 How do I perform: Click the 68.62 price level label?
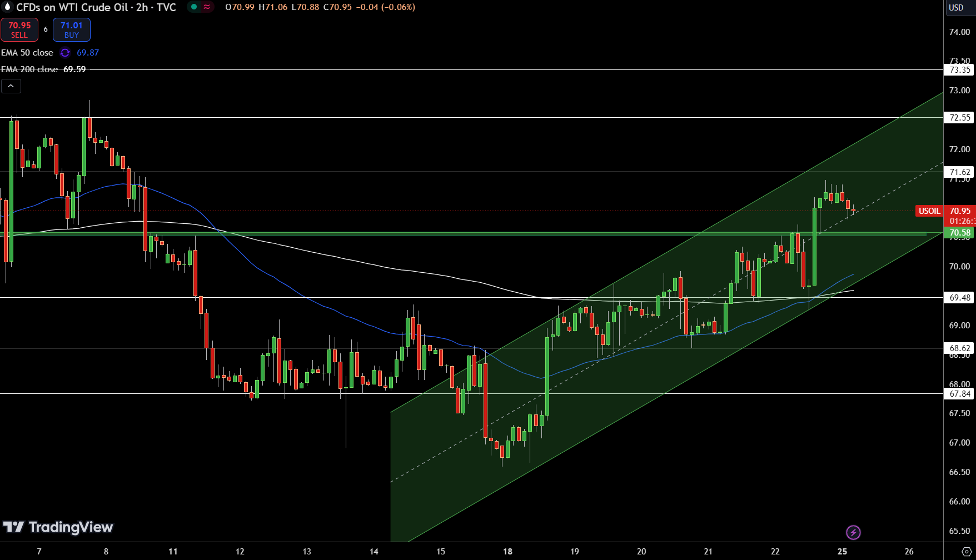(x=960, y=348)
